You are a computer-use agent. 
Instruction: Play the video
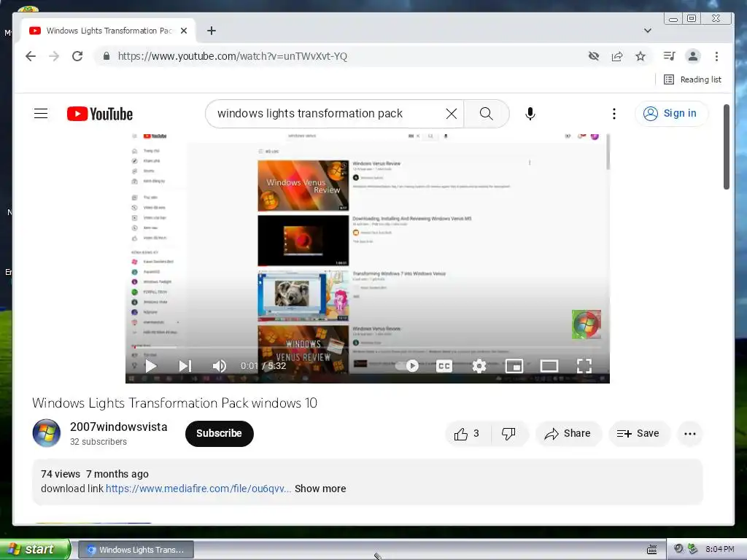coord(151,366)
